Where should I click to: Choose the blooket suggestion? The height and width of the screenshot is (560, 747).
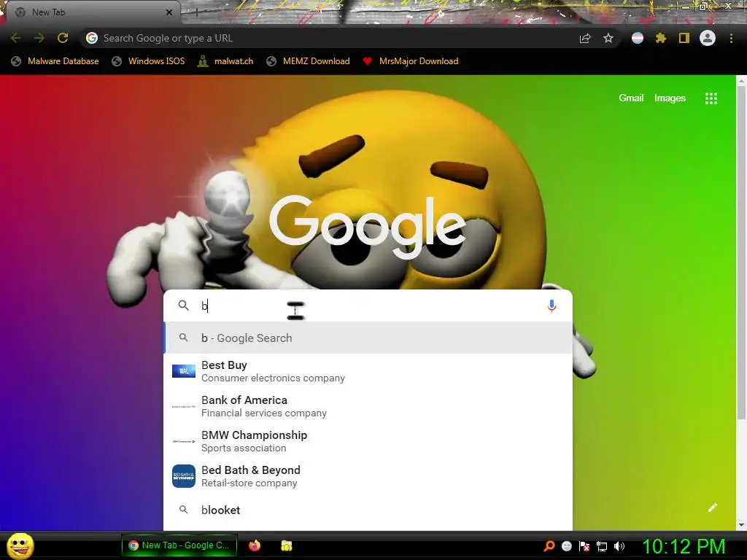click(x=368, y=510)
